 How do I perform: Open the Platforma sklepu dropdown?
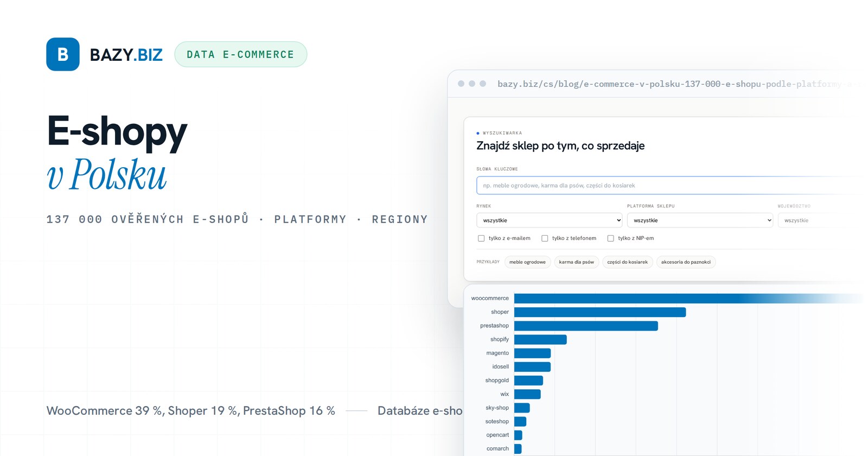point(700,220)
